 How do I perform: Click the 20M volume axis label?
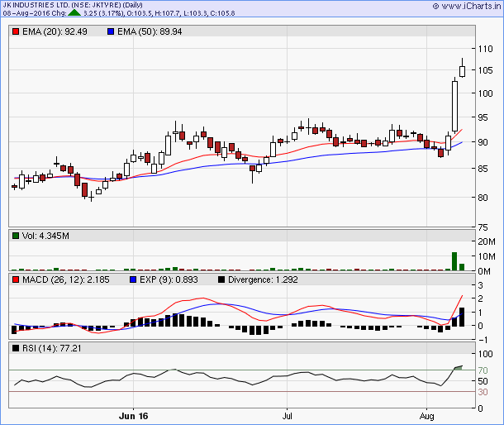tap(487, 241)
